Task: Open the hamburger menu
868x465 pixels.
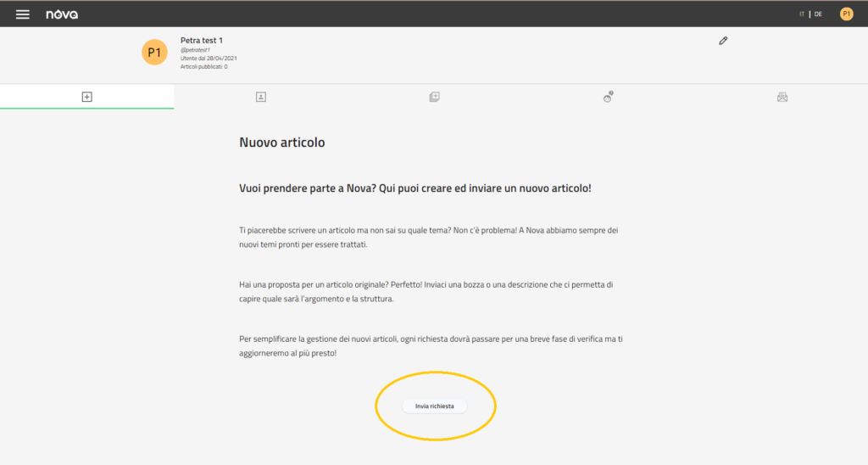Action: (23, 14)
